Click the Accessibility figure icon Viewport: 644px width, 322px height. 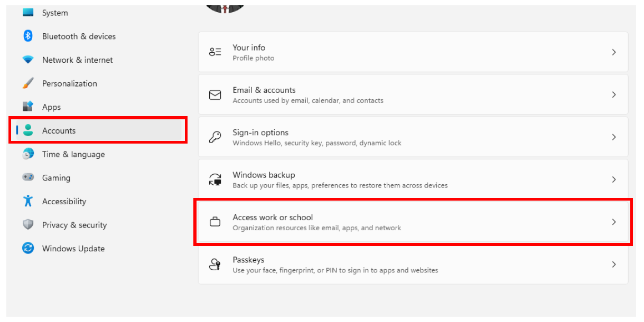pos(28,201)
